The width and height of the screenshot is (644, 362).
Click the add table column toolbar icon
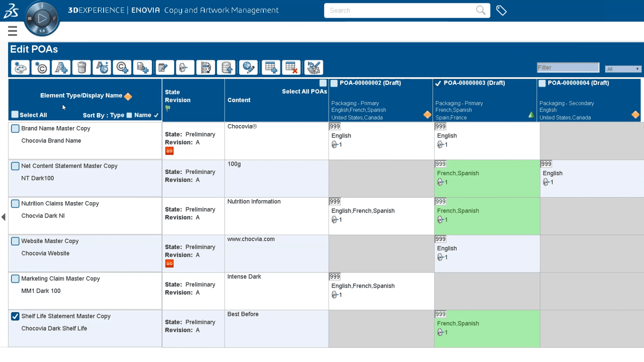point(271,68)
